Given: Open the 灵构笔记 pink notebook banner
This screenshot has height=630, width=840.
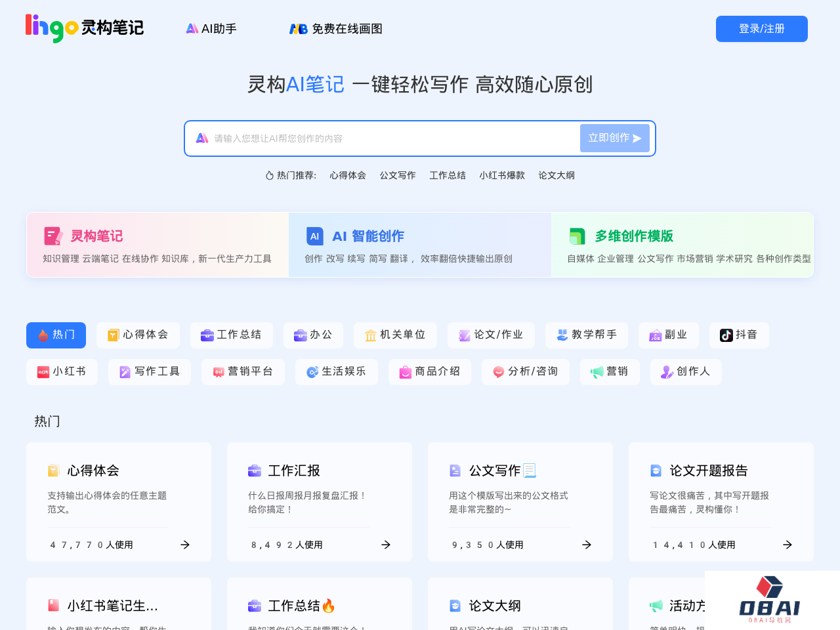Looking at the screenshot, I should 157,245.
